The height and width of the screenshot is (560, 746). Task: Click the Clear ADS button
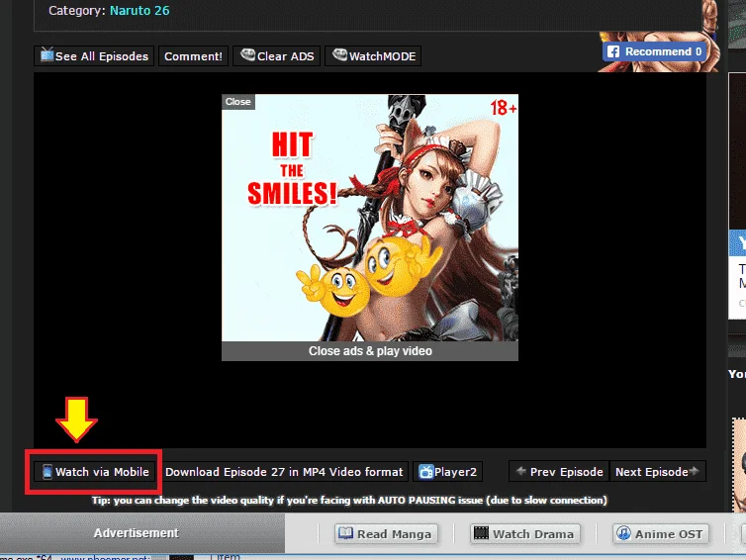coord(276,56)
